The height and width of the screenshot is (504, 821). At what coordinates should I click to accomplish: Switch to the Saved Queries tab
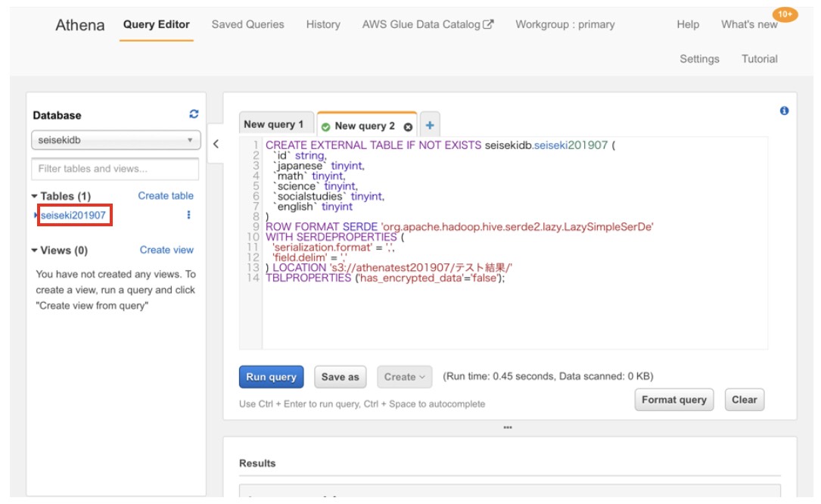tap(247, 24)
